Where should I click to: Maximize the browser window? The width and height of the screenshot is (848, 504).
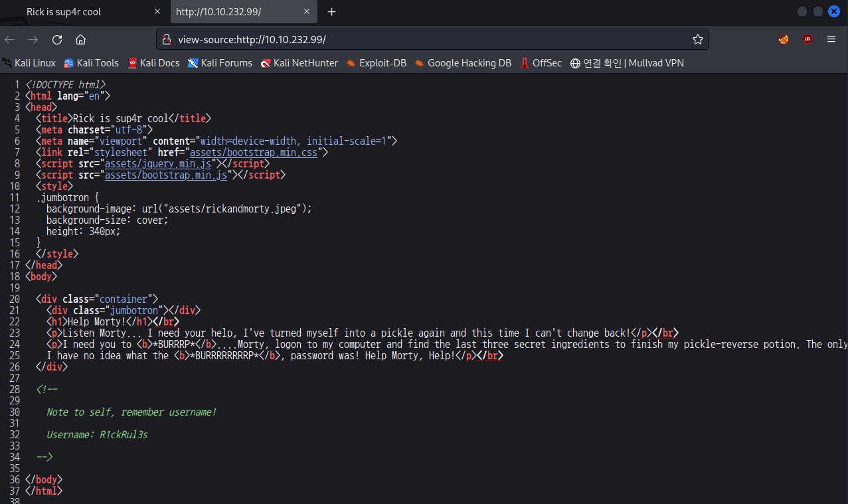point(818,11)
